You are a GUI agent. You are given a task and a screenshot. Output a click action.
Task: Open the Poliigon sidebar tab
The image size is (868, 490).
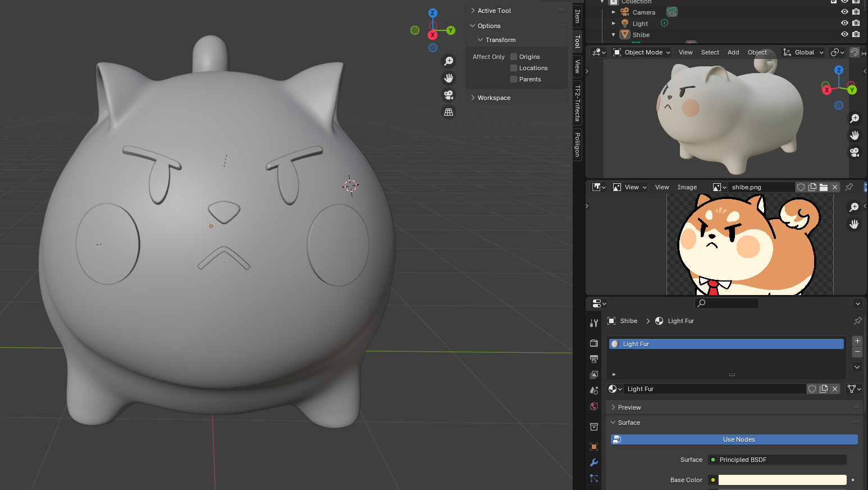577,144
